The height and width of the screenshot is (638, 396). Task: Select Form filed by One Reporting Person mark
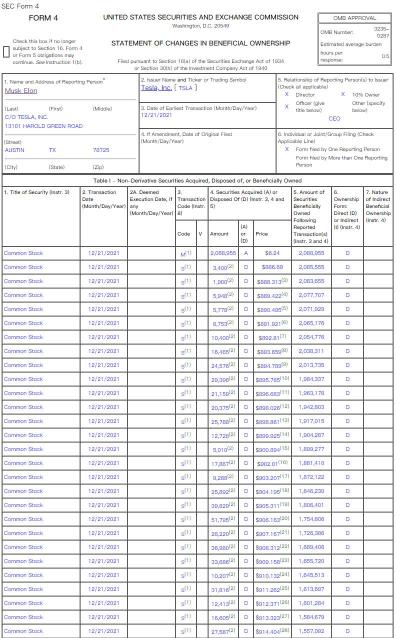287,149
